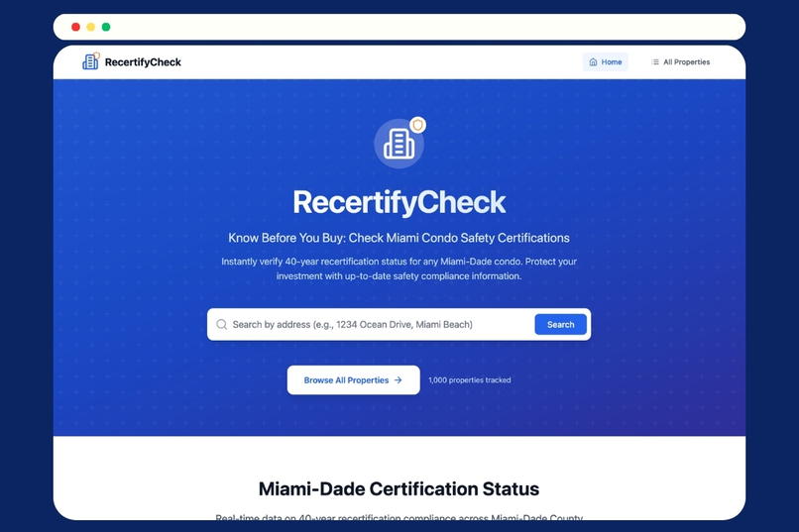
Task: Click 'Miami-Dade Certification Status' heading
Action: [x=399, y=488]
